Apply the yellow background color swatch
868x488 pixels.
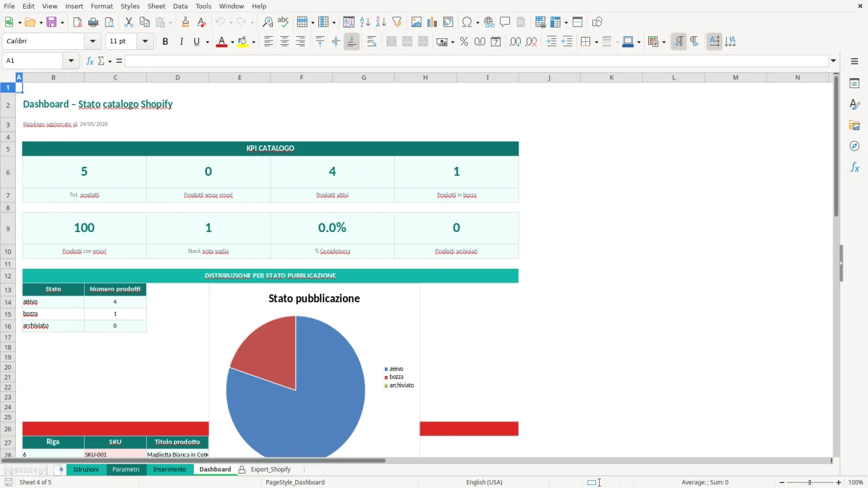(243, 42)
